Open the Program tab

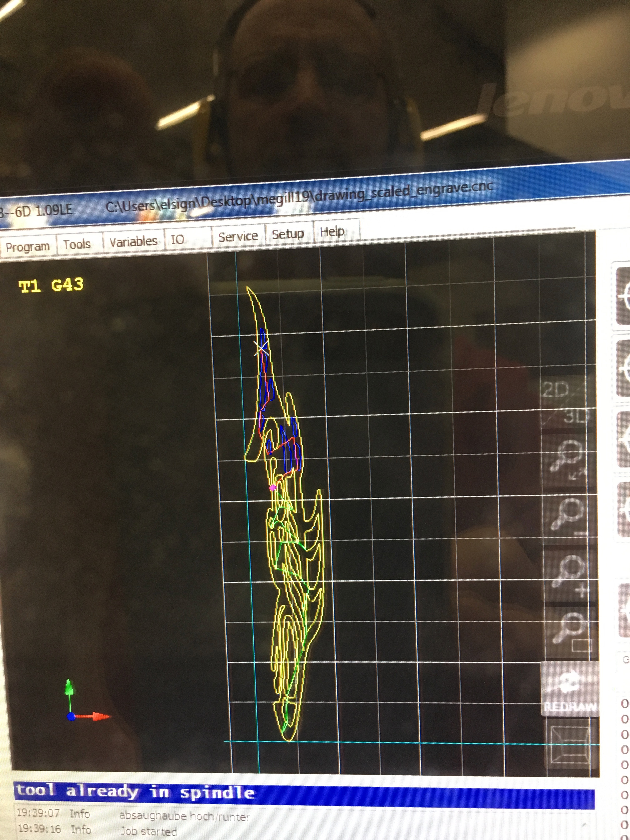coord(28,247)
